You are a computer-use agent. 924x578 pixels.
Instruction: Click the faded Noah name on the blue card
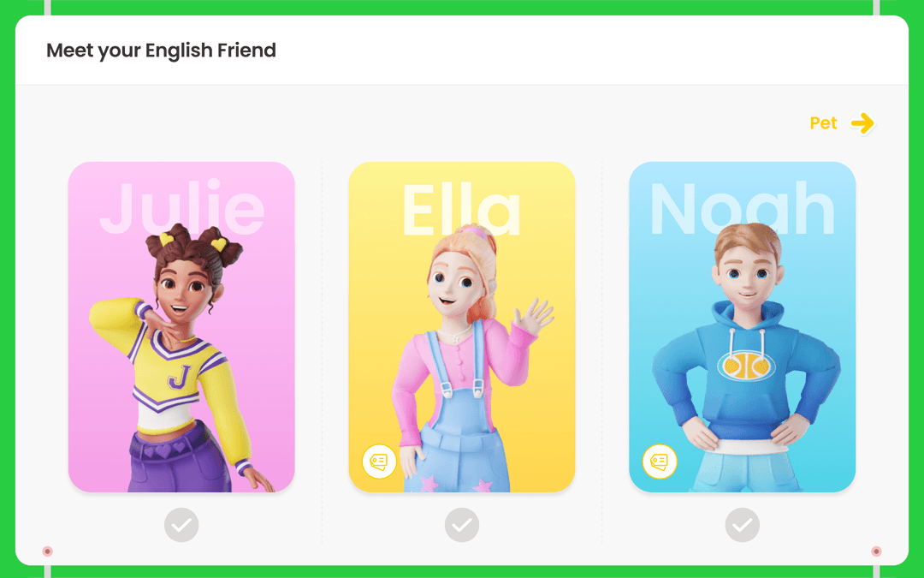coord(743,208)
